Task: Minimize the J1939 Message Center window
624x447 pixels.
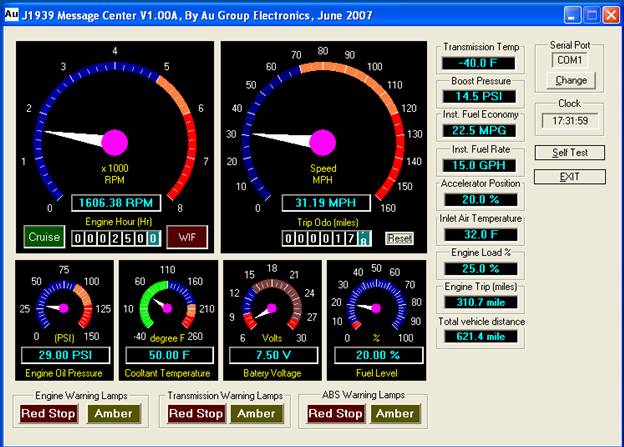Action: point(572,16)
